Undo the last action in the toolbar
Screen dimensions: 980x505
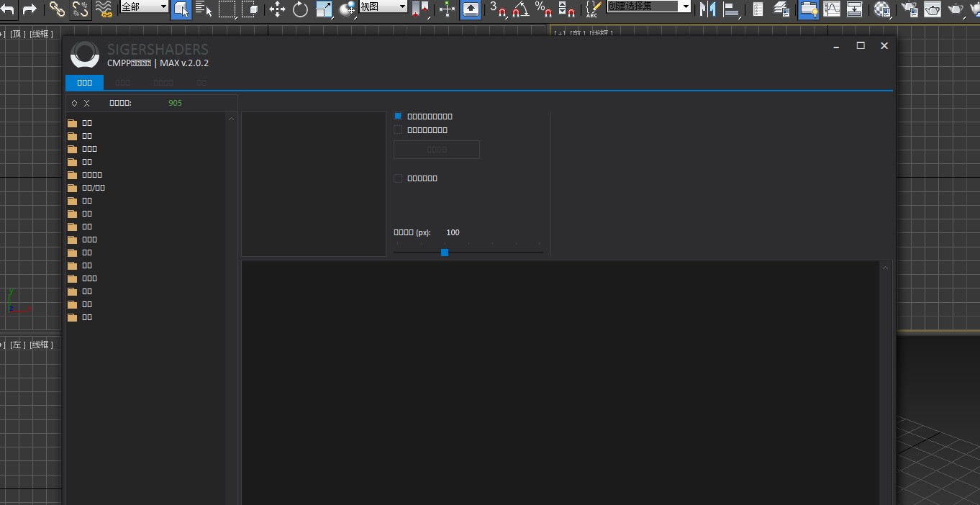8,9
